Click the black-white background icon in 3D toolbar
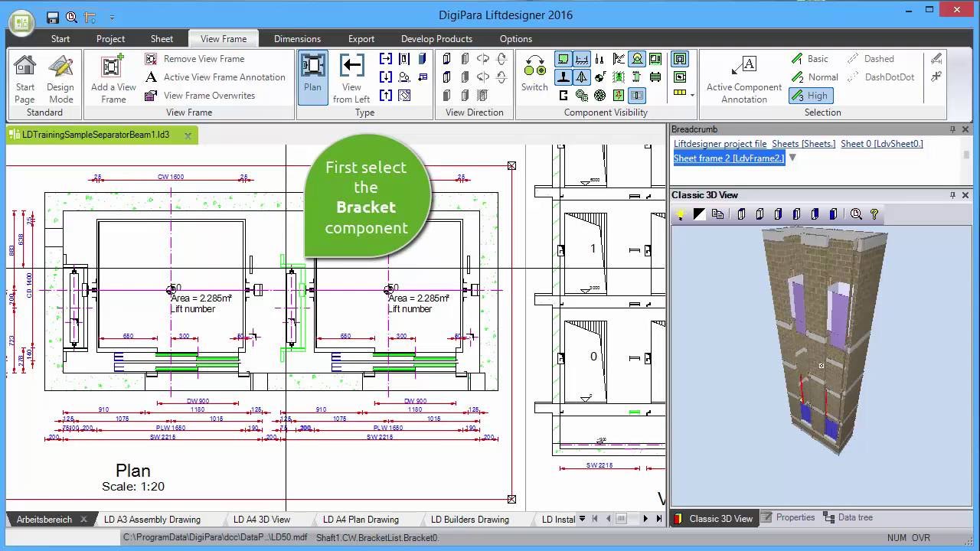 coord(699,214)
